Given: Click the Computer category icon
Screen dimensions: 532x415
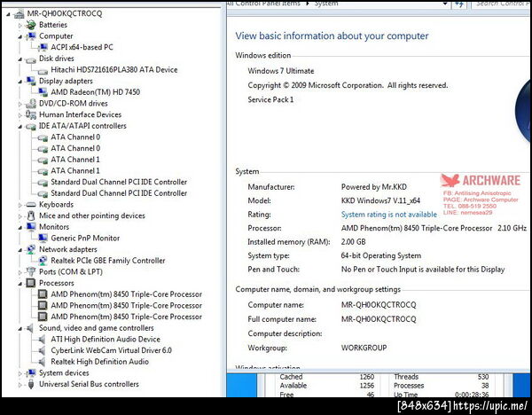Looking at the screenshot, I should [x=31, y=36].
